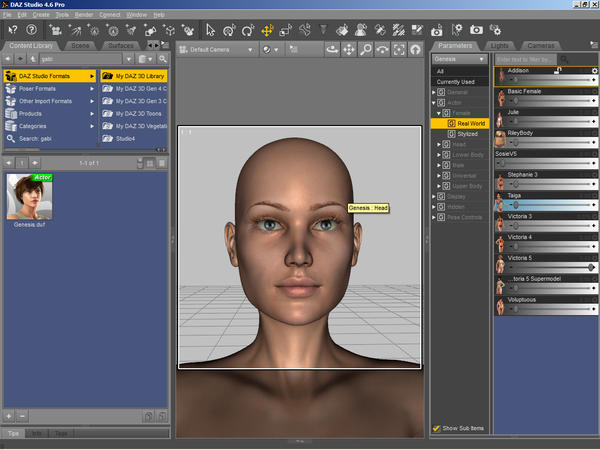Screen dimensions: 600x450
Task: Click the Render camera icon
Action: (476, 30)
